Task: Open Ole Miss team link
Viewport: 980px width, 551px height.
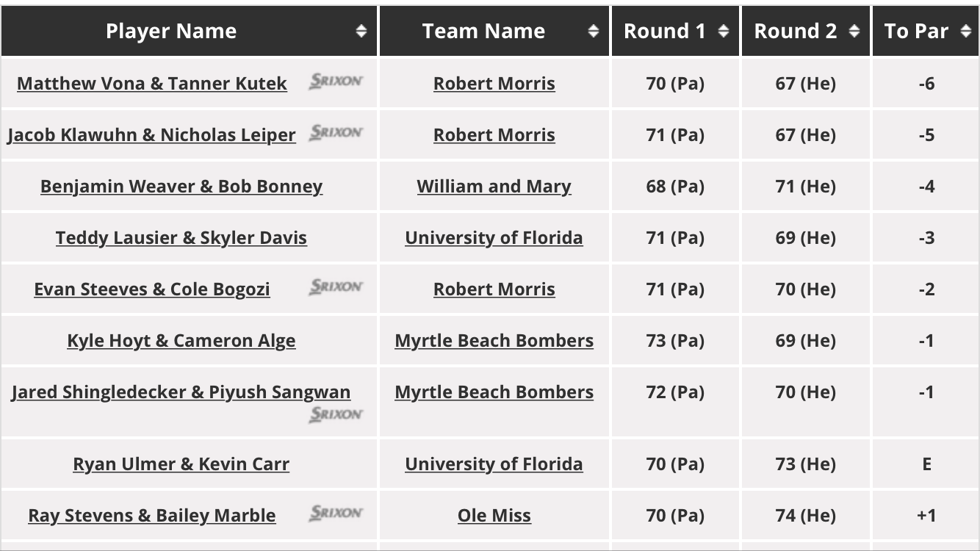Action: [x=494, y=516]
